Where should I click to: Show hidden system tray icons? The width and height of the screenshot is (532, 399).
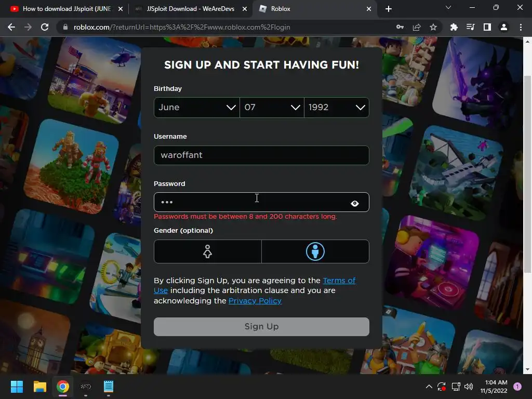click(x=429, y=387)
